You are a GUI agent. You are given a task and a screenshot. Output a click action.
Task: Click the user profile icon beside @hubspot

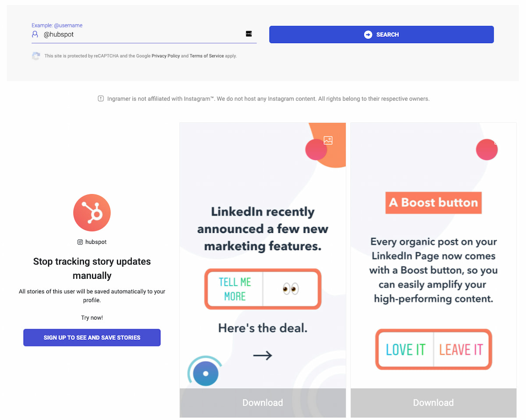pos(35,34)
